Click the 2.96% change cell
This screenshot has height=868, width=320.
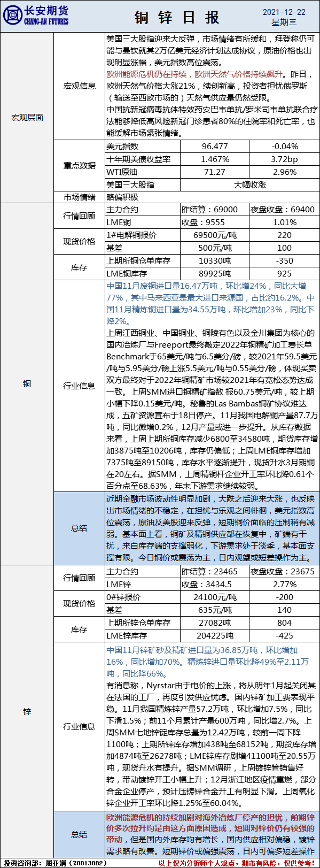coord(284,172)
